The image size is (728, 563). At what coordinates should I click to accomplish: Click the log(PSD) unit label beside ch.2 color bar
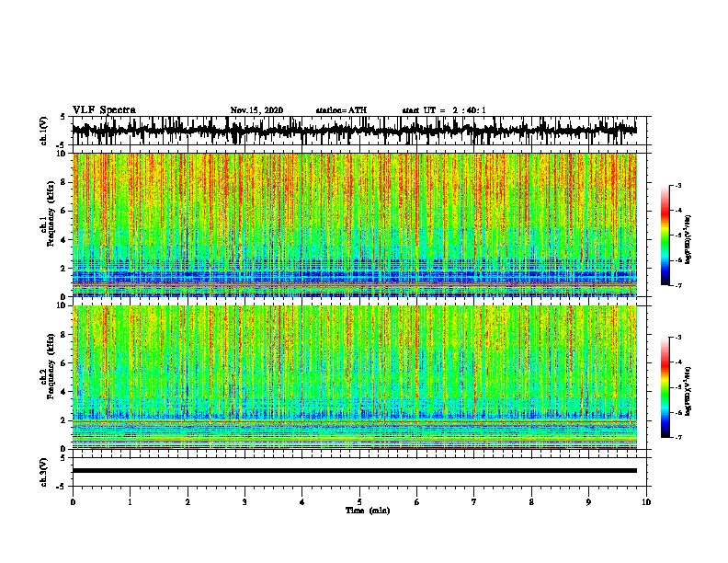coord(688,391)
